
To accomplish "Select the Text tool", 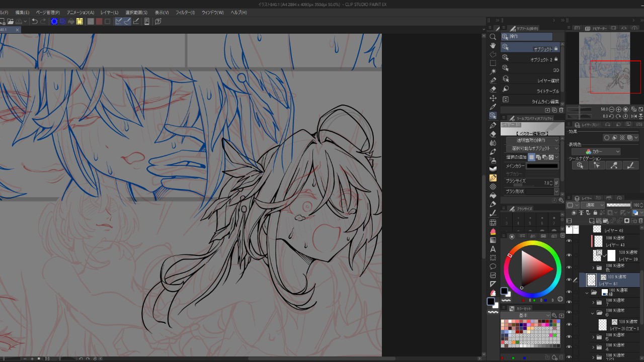I will (493, 249).
